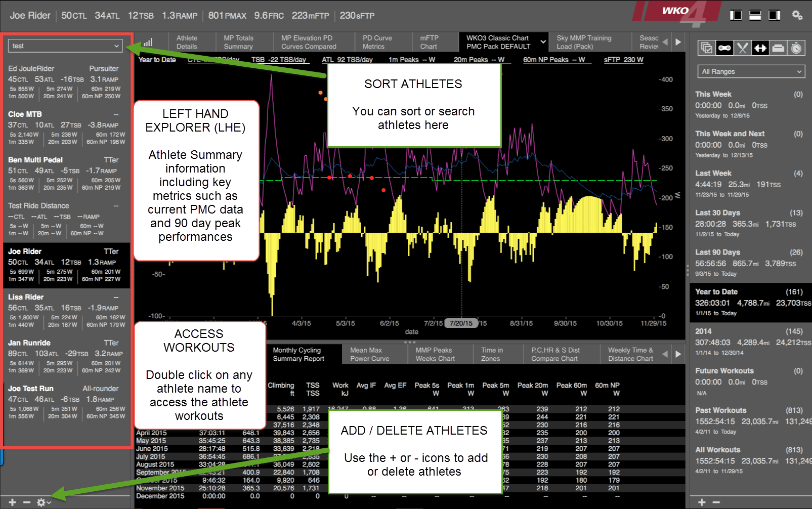
Task: Open the athlete sort dropdown showing test
Action: (65, 46)
